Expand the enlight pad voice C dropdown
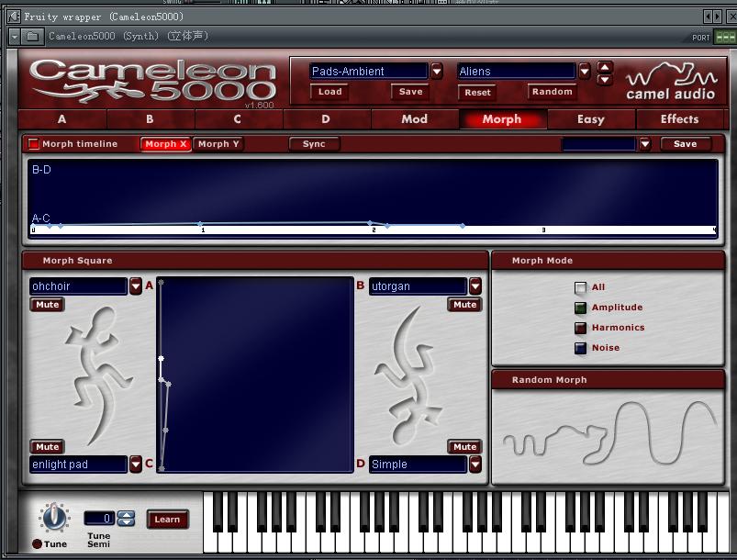The width and height of the screenshot is (737, 560). (x=136, y=465)
